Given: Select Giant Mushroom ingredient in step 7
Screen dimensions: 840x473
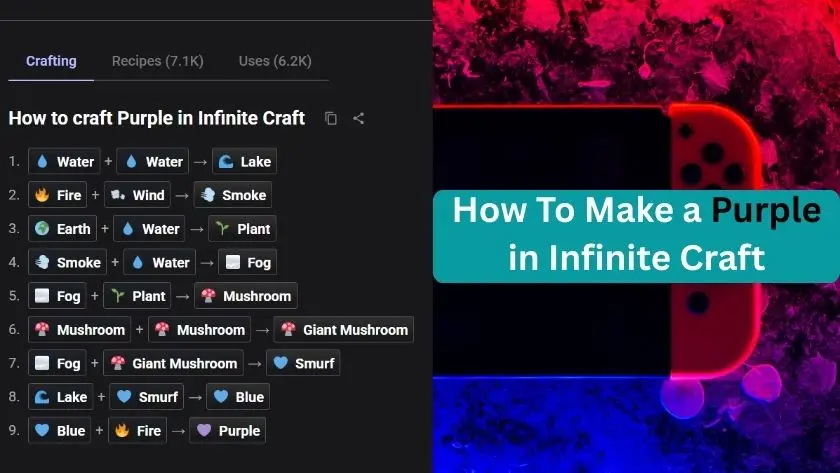Looking at the screenshot, I should point(174,363).
